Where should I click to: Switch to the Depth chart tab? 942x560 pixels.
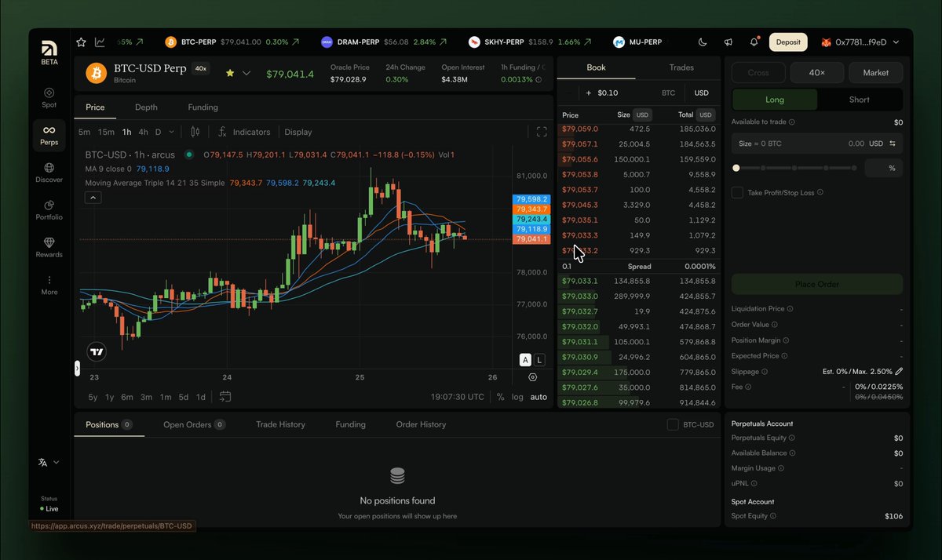point(146,107)
